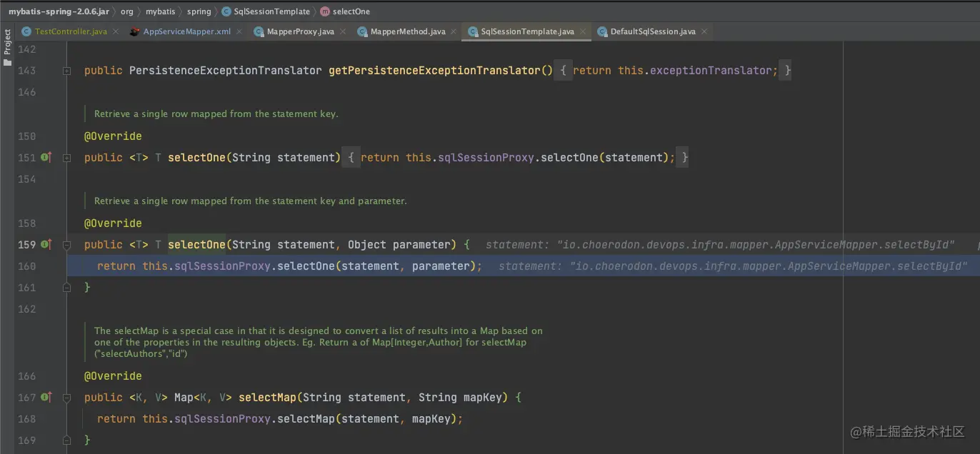Click selectOne name on line 159
Viewport: 980px width, 454px height.
196,245
